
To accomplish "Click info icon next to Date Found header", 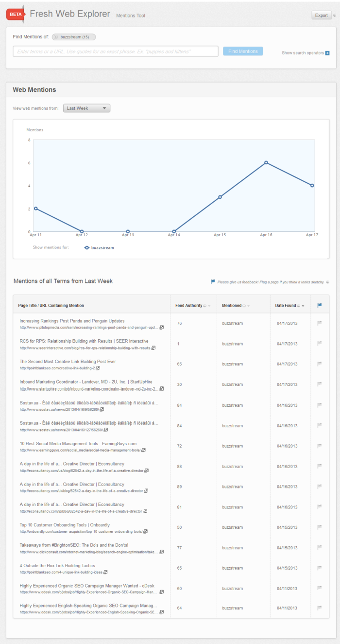I will click(x=299, y=306).
